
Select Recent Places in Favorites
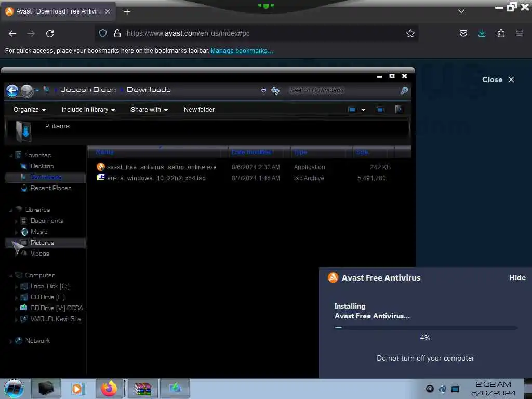pos(50,188)
